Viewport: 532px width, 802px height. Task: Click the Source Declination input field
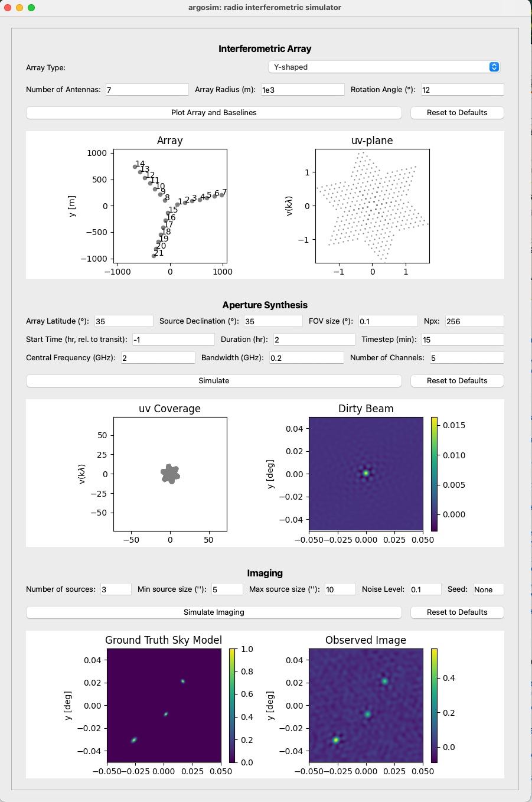pos(273,321)
